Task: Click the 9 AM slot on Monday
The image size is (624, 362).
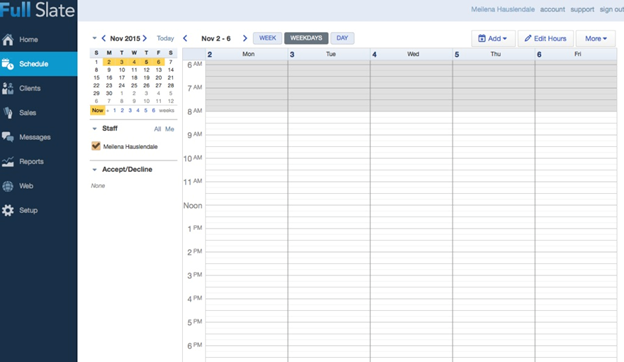Action: [247, 138]
